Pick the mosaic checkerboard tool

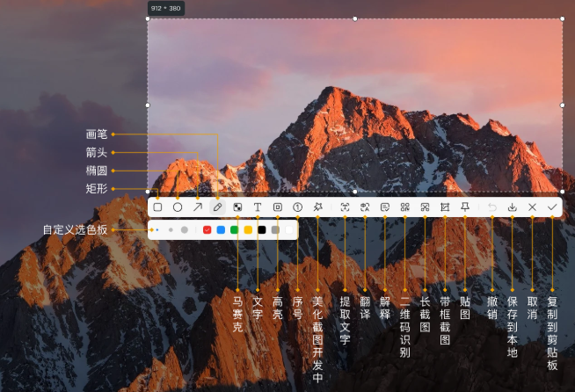237,207
